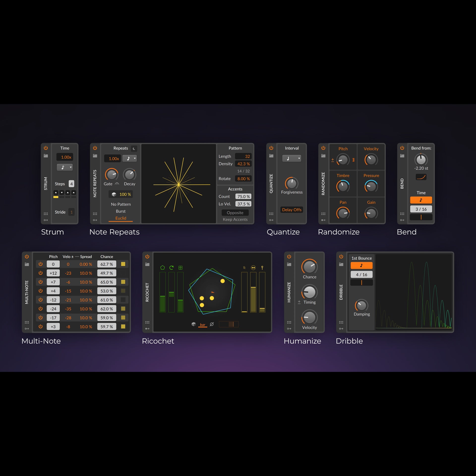Click the empty-set icon in Ricochet
This screenshot has width=476, height=476.
pyautogui.click(x=212, y=324)
